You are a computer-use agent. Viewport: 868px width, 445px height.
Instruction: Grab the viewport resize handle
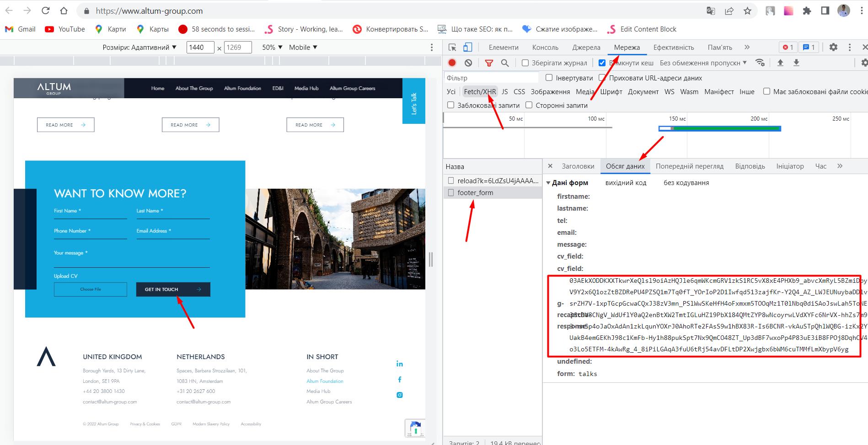[431, 260]
